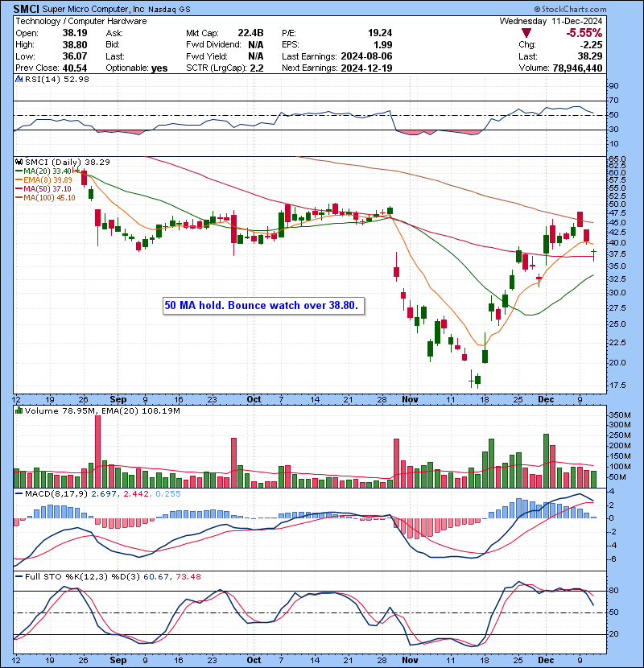
Task: Click the Wednesday 11-Dec-2024 date
Action: (x=551, y=21)
